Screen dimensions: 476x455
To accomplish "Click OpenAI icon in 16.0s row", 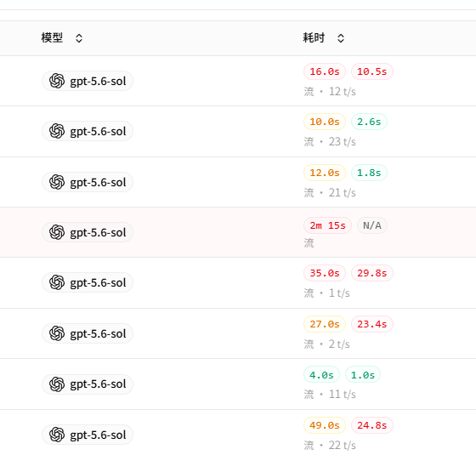I will (x=57, y=81).
